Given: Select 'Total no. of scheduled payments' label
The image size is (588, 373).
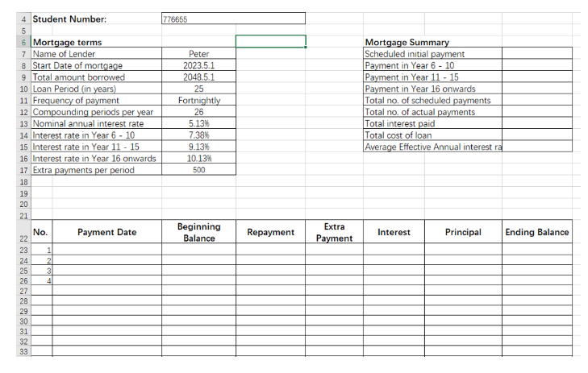Looking at the screenshot, I should [433, 100].
